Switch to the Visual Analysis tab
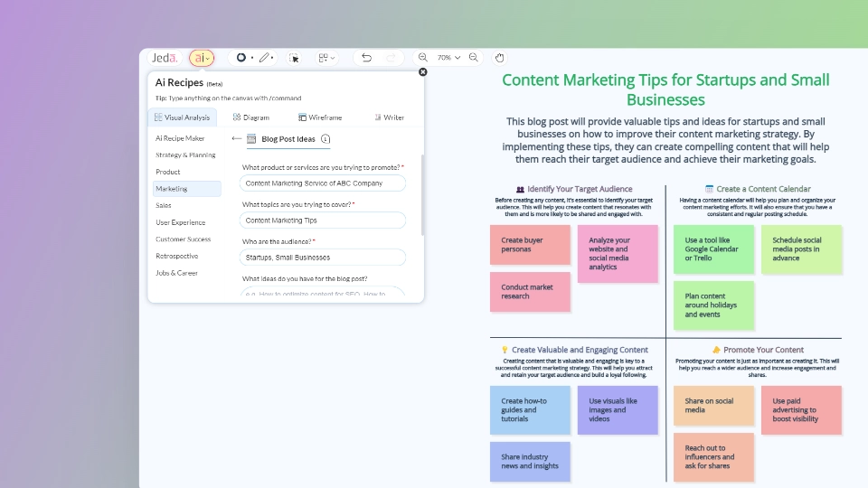Screen dimensions: 868x488 [182, 117]
